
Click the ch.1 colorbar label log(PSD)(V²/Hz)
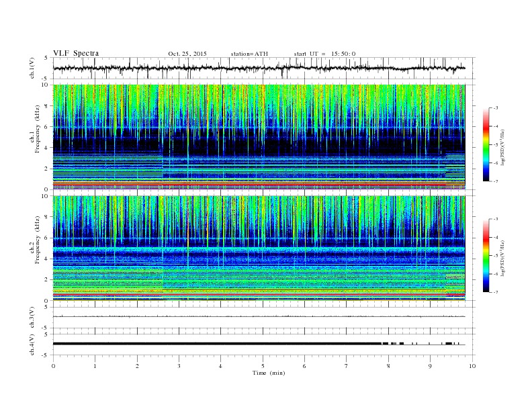[x=503, y=148]
